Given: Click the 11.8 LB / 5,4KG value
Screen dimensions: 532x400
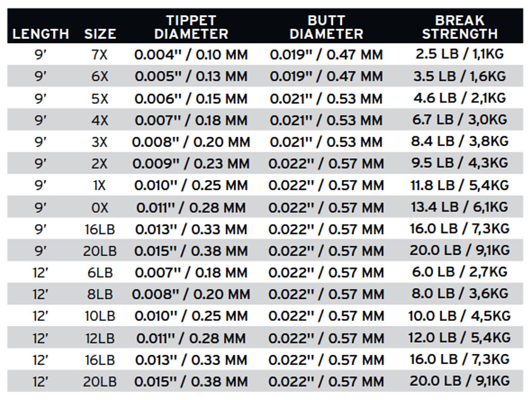Looking at the screenshot, I should 460,185.
